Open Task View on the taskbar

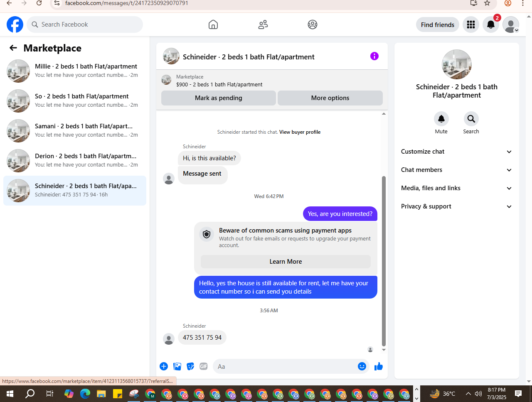click(49, 394)
